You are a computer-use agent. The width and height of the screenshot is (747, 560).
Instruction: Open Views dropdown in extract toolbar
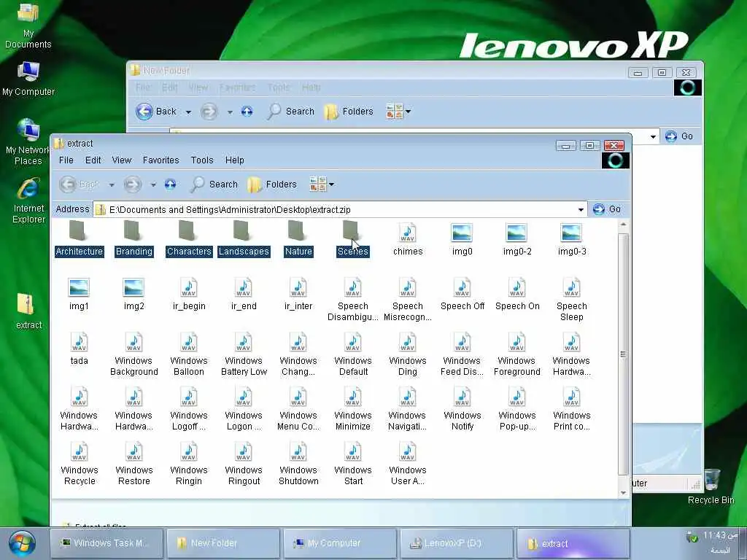[x=322, y=184]
